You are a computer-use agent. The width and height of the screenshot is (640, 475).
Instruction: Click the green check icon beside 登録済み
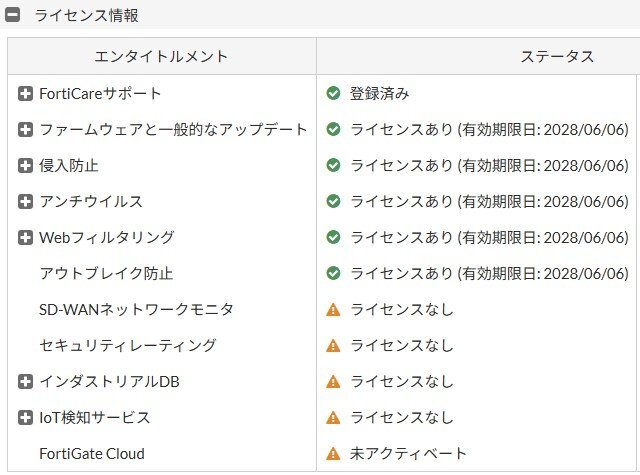(x=334, y=93)
